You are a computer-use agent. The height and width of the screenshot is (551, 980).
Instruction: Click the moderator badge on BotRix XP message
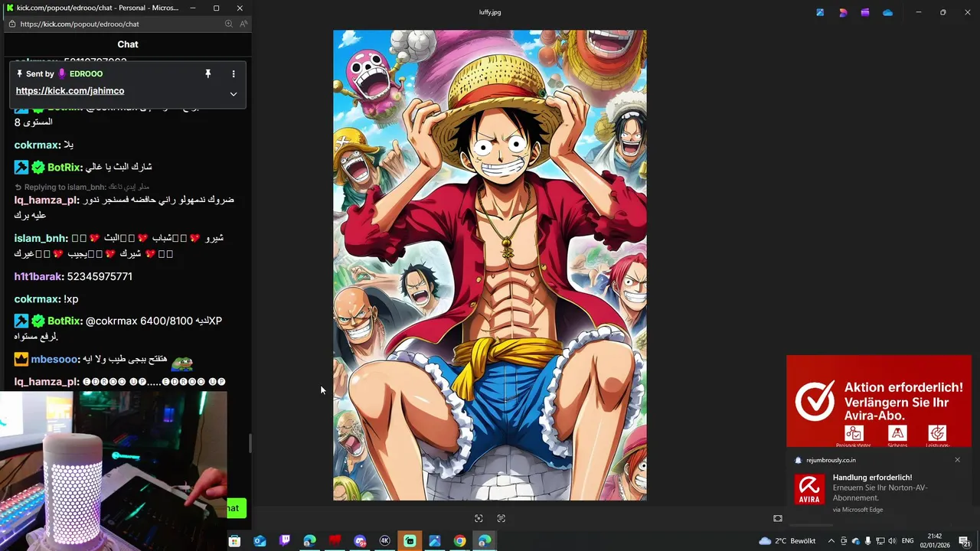[21, 321]
